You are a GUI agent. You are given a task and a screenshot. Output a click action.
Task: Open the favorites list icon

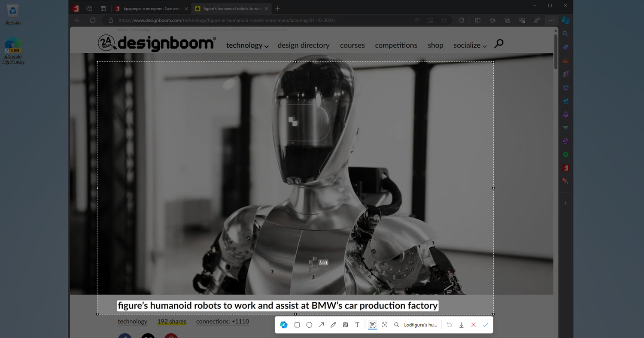[x=492, y=20]
